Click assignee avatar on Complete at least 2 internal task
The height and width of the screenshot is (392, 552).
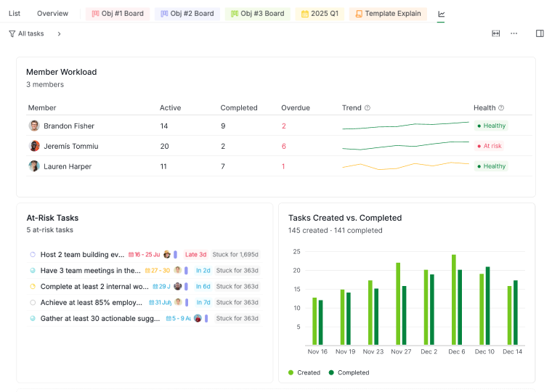[x=178, y=287]
